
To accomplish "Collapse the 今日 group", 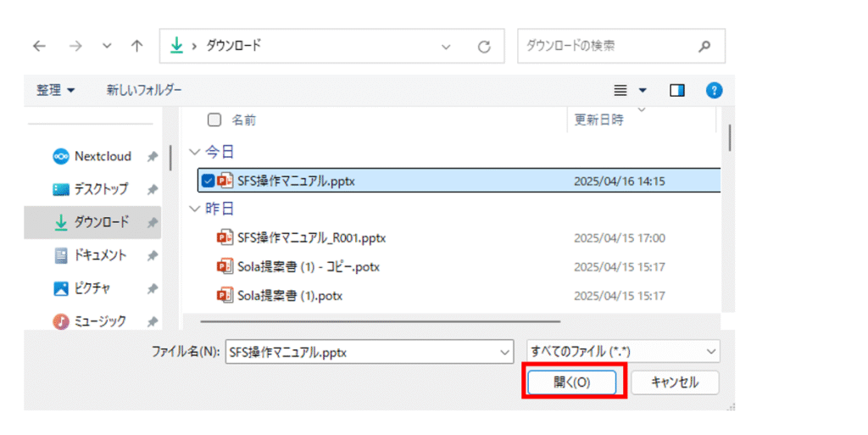I will click(196, 152).
